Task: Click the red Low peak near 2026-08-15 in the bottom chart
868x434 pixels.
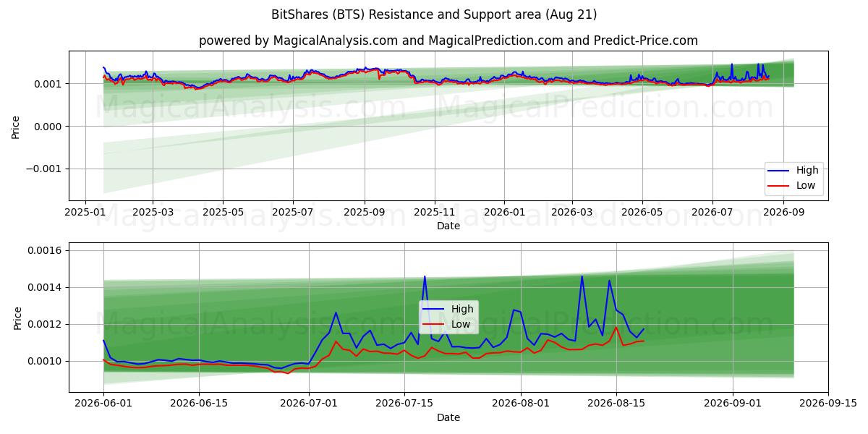Action: coord(616,327)
